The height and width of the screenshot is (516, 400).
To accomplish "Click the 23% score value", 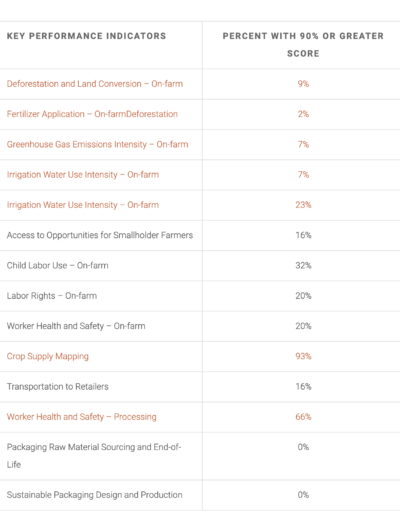I will coord(303,205).
